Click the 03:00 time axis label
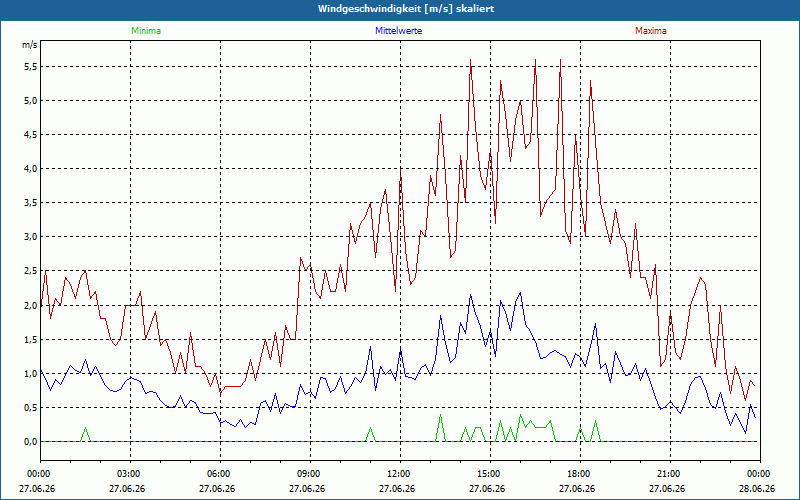 coord(130,474)
